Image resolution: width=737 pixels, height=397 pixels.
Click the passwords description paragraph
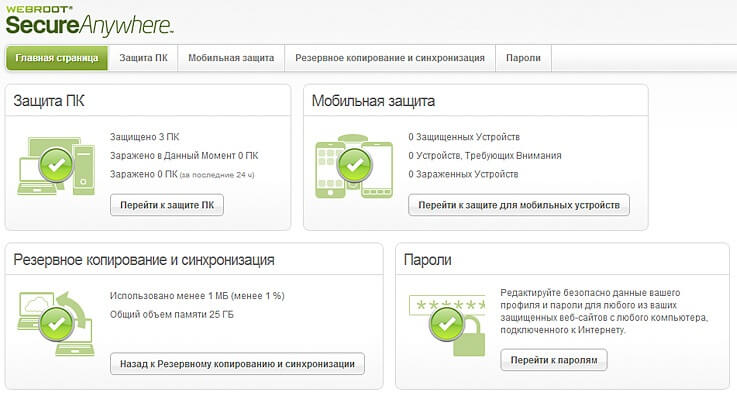pyautogui.click(x=604, y=311)
